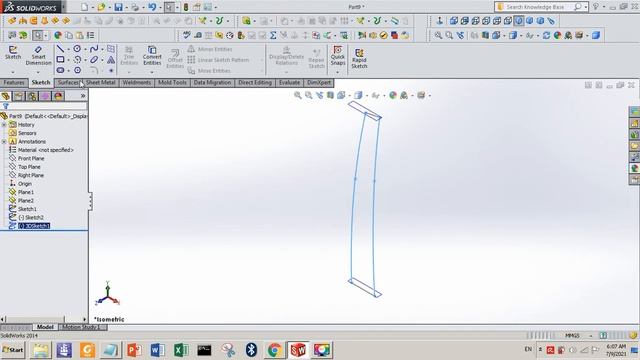The width and height of the screenshot is (640, 360).
Task: Switch to the Mold Tools tab
Action: pos(172,82)
